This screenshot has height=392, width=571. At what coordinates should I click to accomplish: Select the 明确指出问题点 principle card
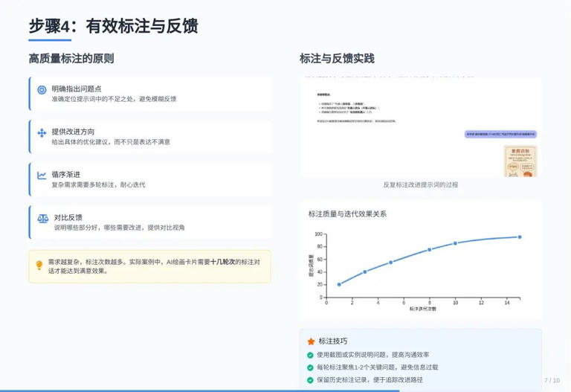(x=149, y=94)
